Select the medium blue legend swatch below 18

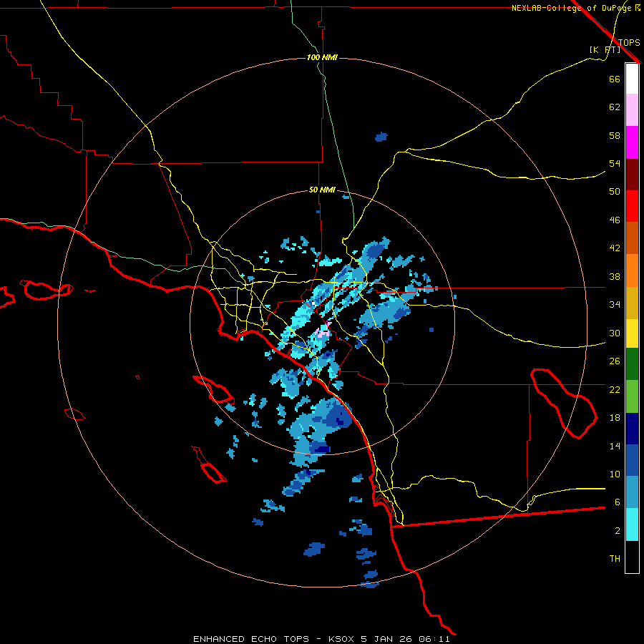[632, 460]
